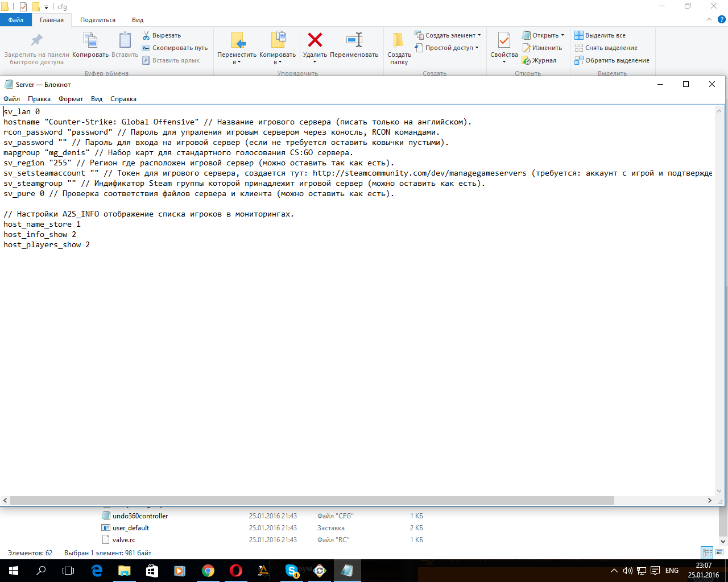Open Google Chrome from the taskbar
Image resolution: width=728 pixels, height=582 pixels.
(208, 571)
